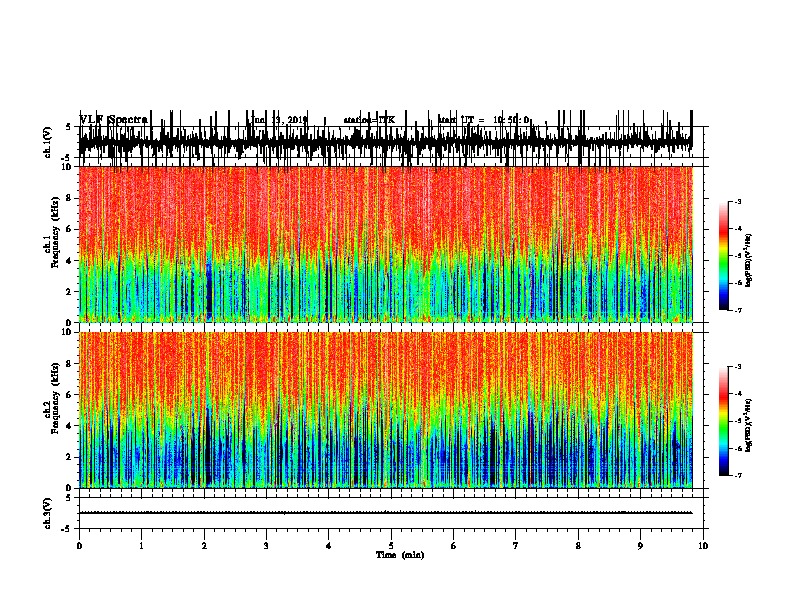The height and width of the screenshot is (612, 792).
Task: Click the time axis tick label 6
Action: [x=454, y=546]
